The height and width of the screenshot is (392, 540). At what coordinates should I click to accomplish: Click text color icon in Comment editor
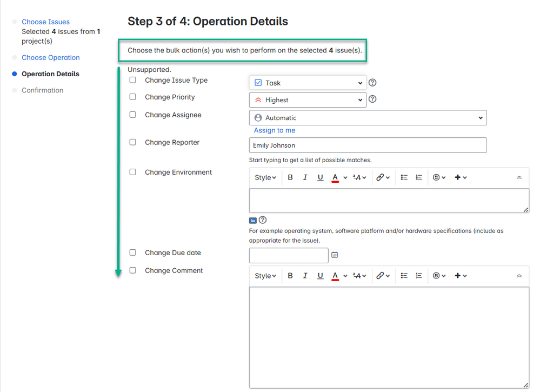tap(335, 276)
